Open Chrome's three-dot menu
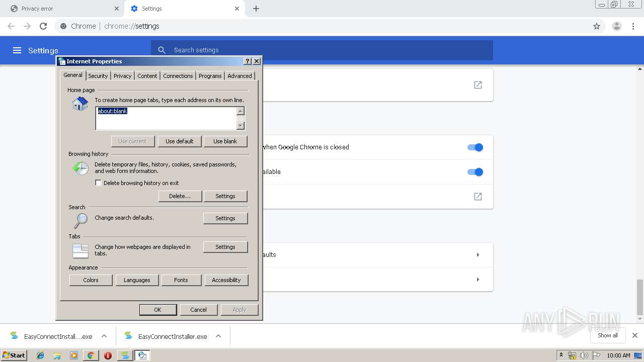Viewport: 644px width, 362px height. (633, 26)
